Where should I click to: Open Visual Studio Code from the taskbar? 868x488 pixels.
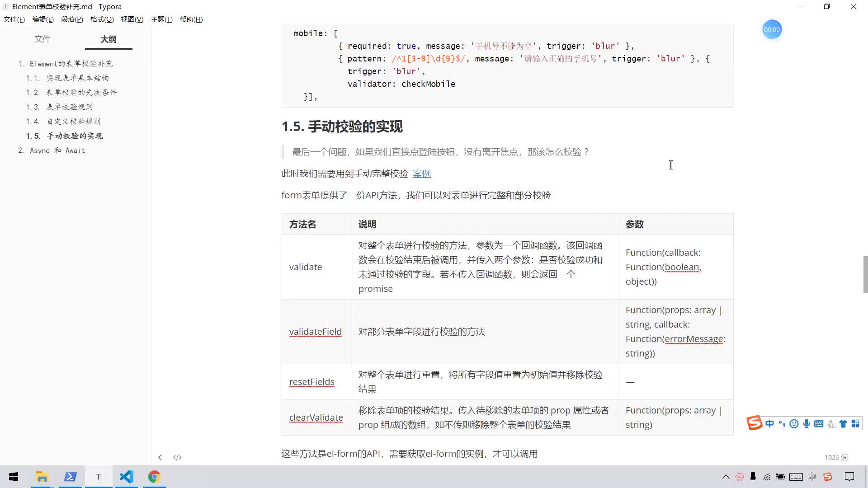point(127,477)
